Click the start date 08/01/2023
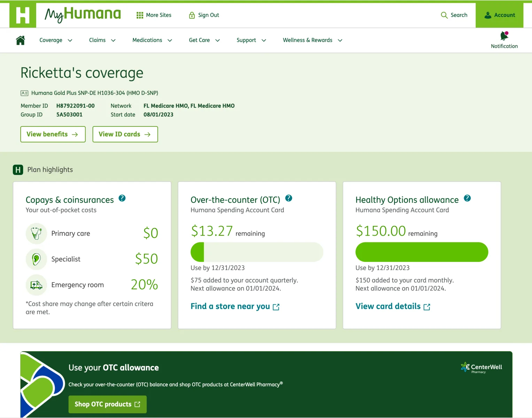Screen dimensions: 532x418 [x=158, y=115]
